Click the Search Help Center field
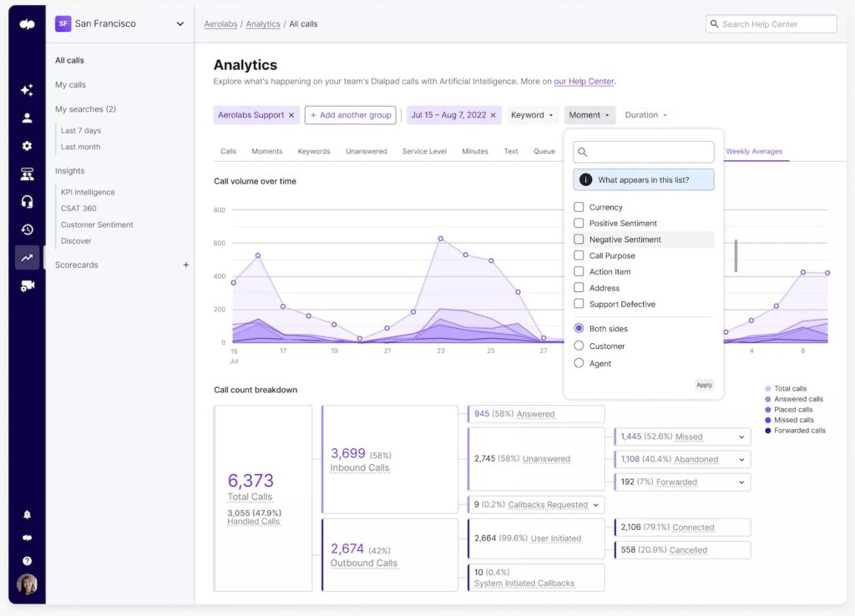Viewport: 855px width, 616px height. [x=771, y=24]
